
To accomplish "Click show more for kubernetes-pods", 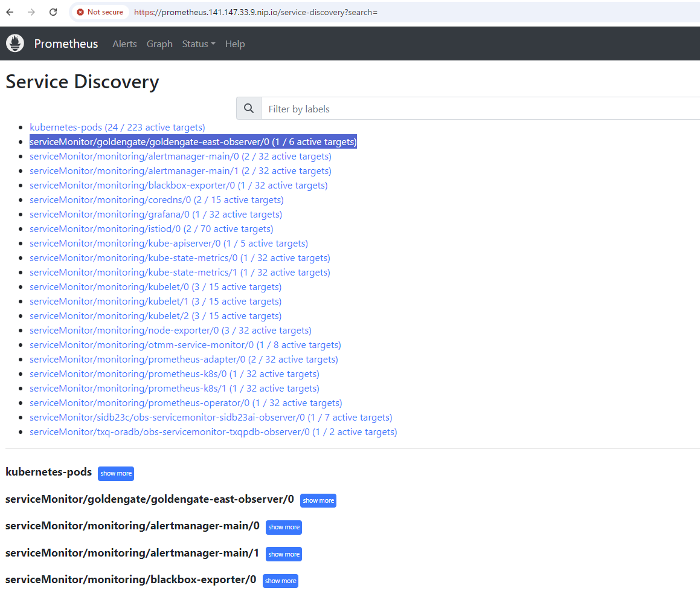I will (x=115, y=473).
